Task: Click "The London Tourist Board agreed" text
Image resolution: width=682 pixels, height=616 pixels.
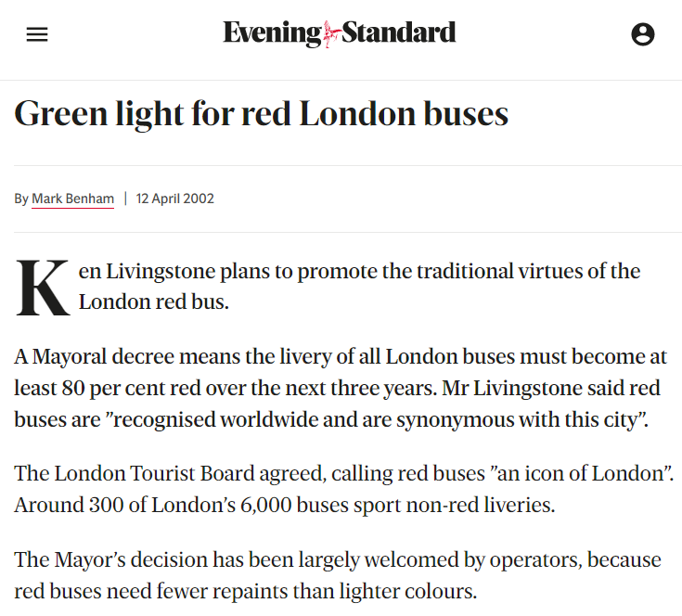Action: click(x=170, y=474)
